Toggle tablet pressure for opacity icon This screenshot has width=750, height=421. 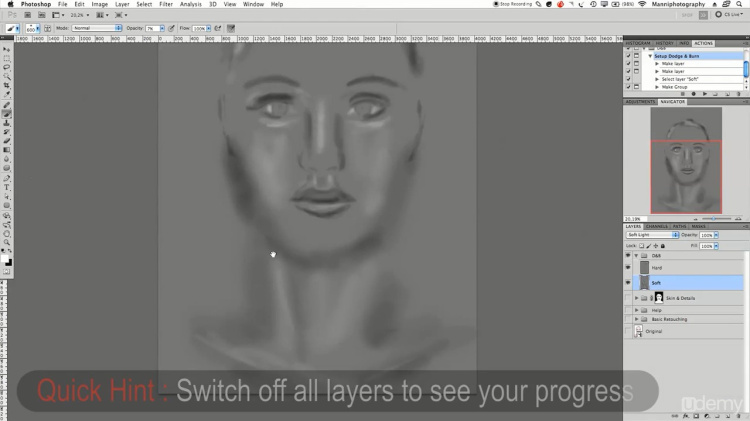[x=171, y=29]
